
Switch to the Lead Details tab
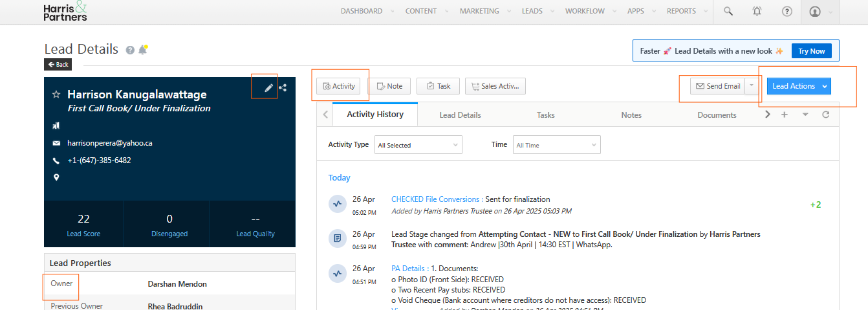[460, 115]
